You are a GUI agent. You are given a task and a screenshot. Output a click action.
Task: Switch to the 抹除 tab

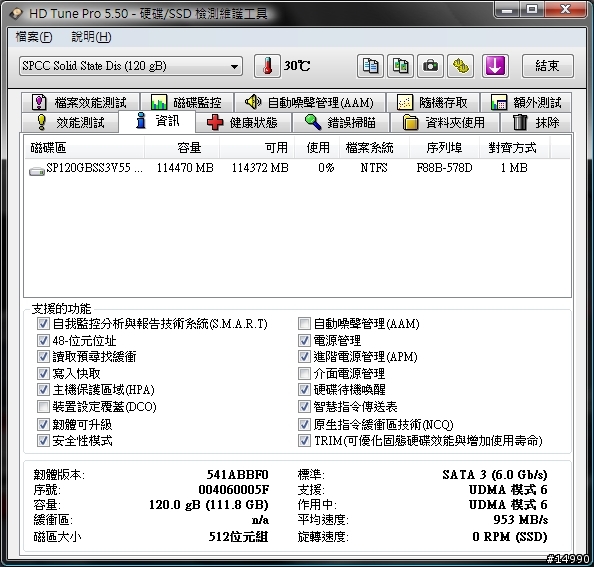pyautogui.click(x=536, y=122)
